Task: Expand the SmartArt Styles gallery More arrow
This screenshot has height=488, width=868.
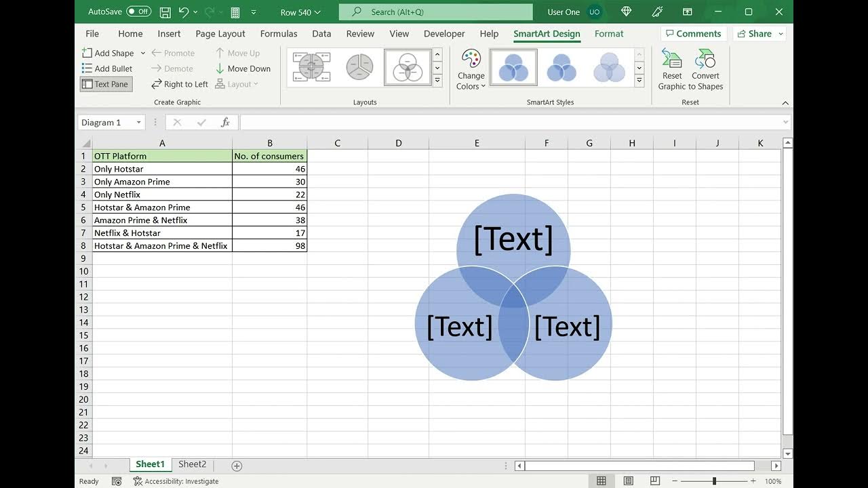Action: coord(639,81)
